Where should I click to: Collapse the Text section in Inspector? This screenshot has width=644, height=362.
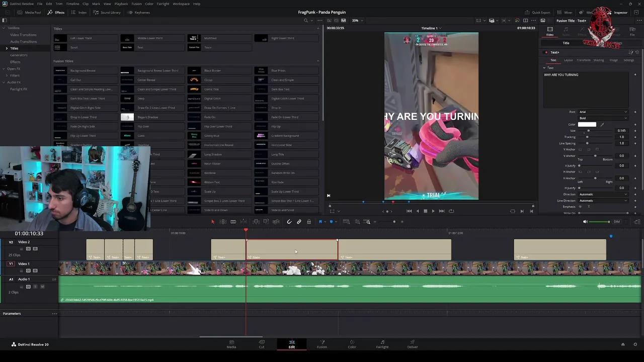[x=544, y=68]
